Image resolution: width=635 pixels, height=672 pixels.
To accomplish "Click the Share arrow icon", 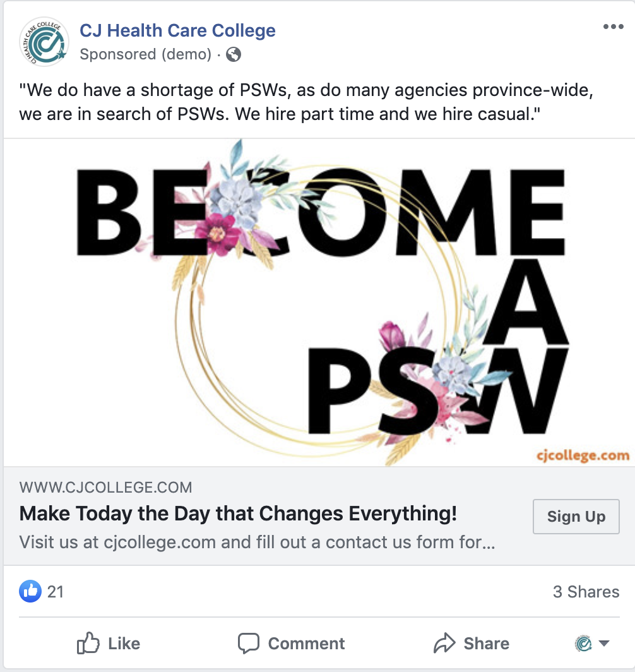I will pyautogui.click(x=444, y=643).
